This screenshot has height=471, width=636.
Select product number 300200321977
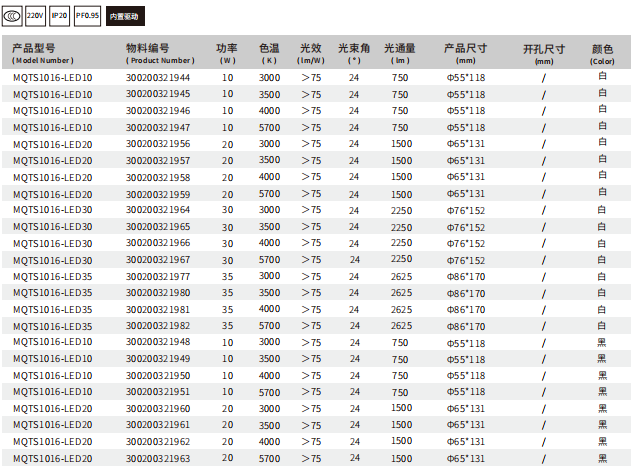point(158,277)
